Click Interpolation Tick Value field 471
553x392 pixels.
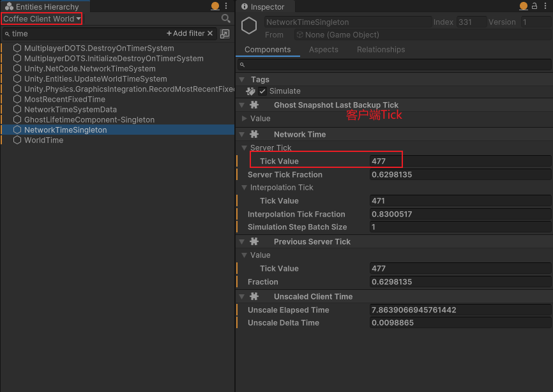pos(460,201)
